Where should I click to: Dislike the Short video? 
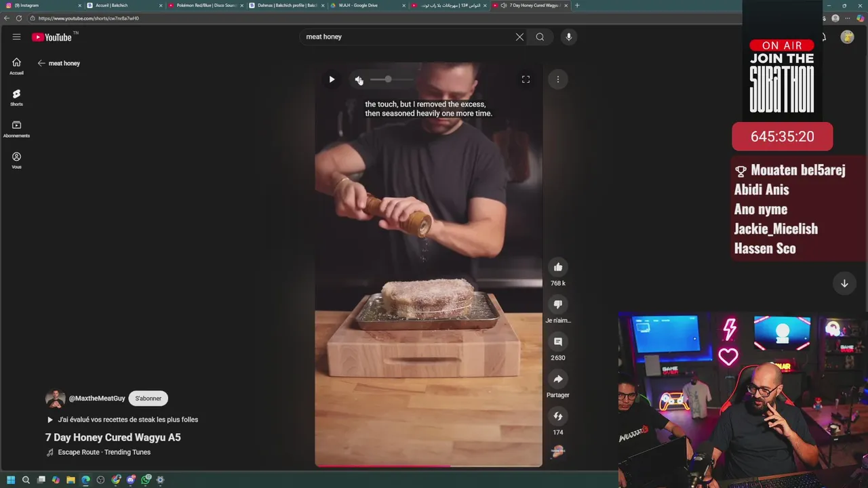(558, 304)
